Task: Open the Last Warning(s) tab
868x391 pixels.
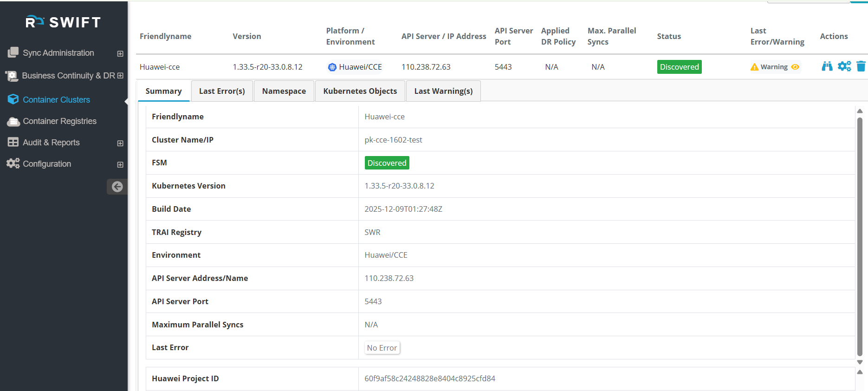Action: pos(443,91)
